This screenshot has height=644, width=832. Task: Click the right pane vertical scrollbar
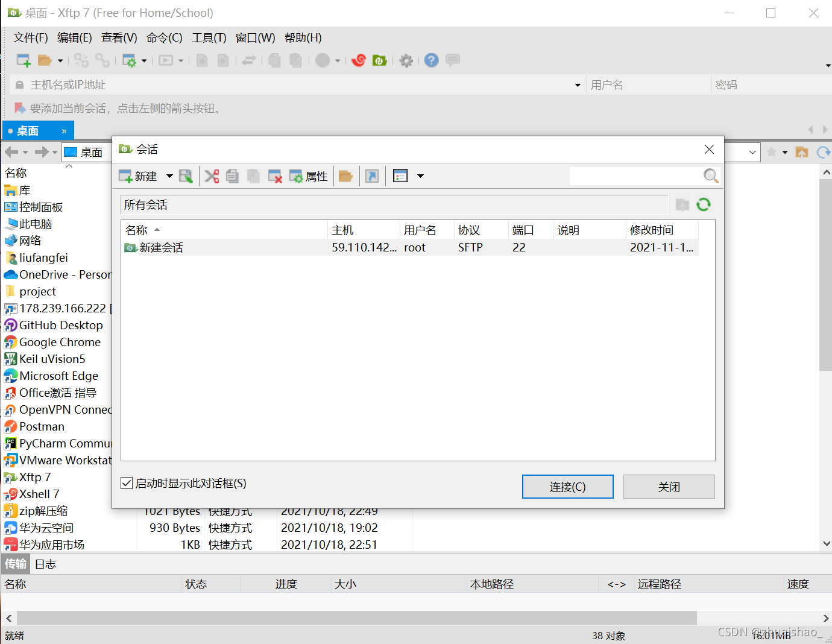(826, 274)
